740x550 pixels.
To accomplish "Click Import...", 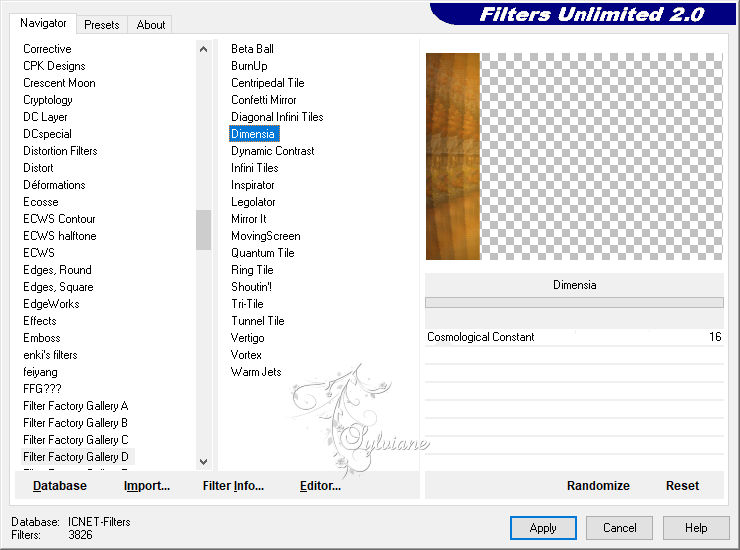I will [147, 486].
